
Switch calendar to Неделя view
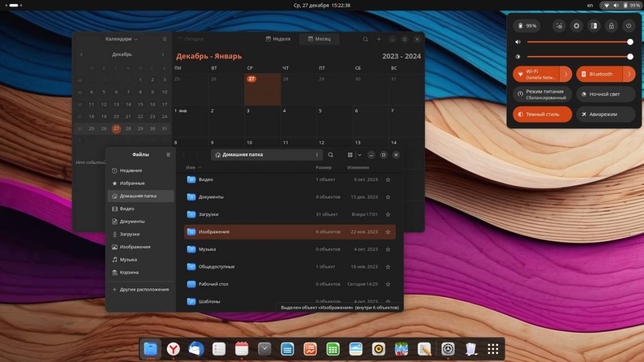[278, 39]
